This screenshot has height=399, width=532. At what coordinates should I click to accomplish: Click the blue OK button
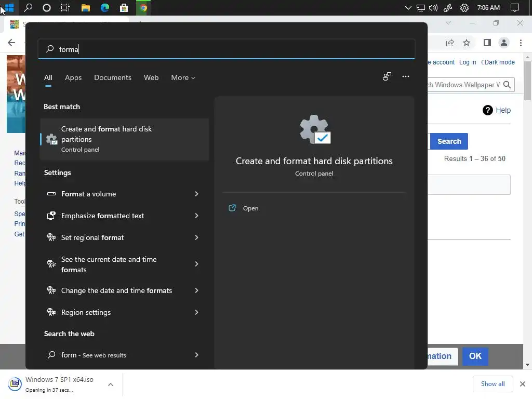[x=475, y=356]
